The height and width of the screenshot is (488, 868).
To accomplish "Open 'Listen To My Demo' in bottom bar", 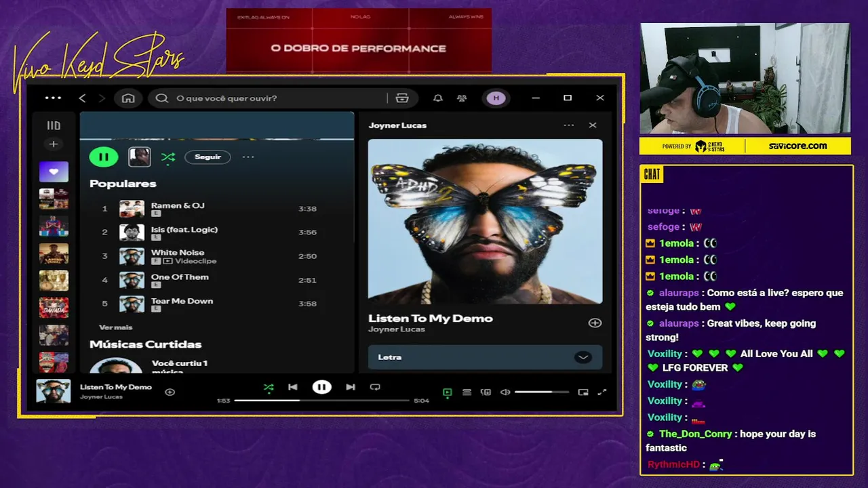I will pos(116,387).
